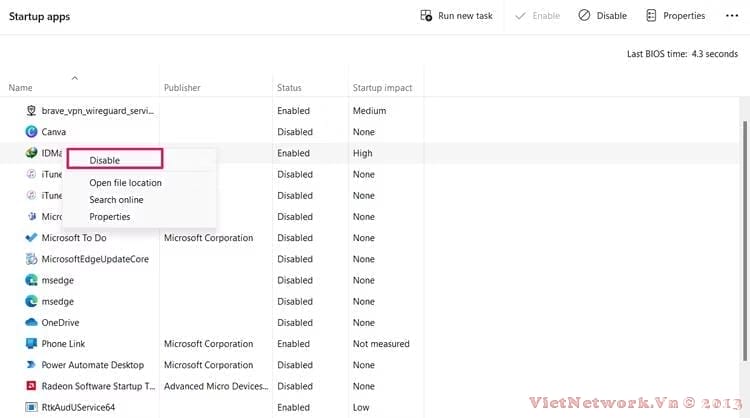The height and width of the screenshot is (418, 750).
Task: Click the Radeon Software Startup icon
Action: click(31, 386)
